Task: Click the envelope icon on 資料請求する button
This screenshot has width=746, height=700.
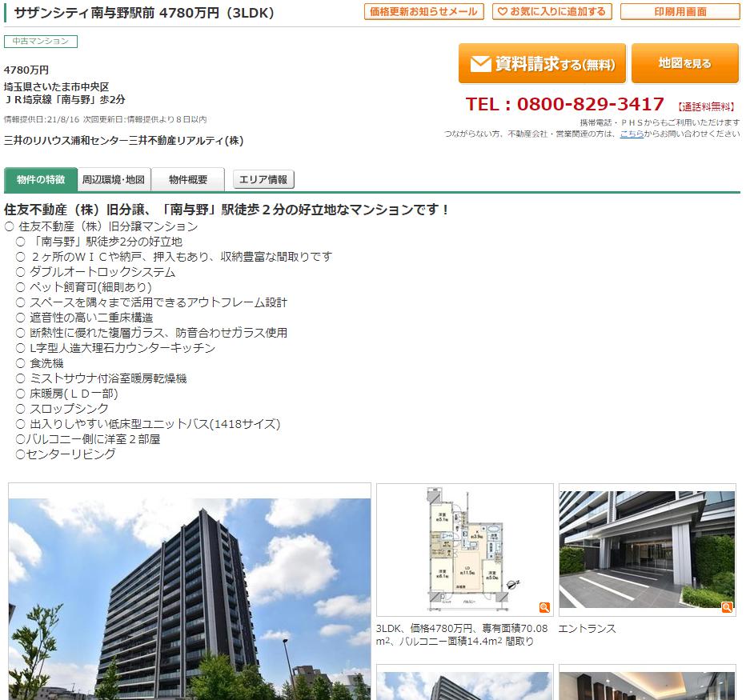Action: (480, 64)
